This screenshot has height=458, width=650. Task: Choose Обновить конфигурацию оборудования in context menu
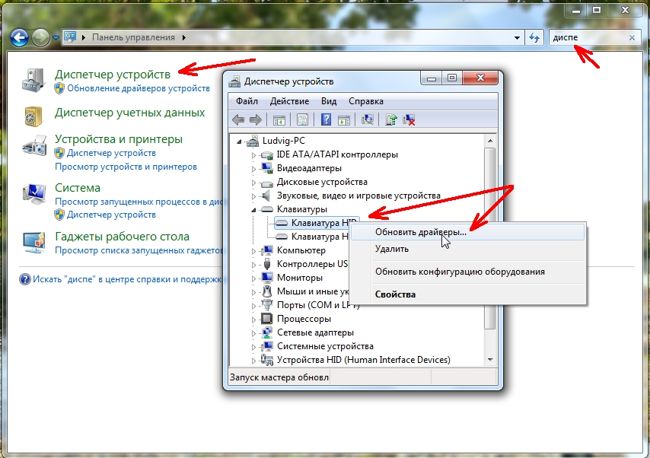coord(468,272)
